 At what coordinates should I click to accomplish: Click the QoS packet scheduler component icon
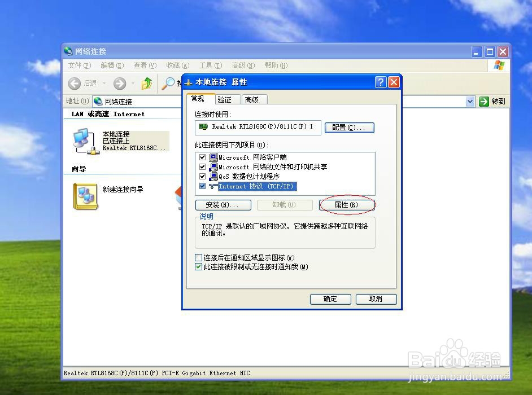click(x=213, y=176)
